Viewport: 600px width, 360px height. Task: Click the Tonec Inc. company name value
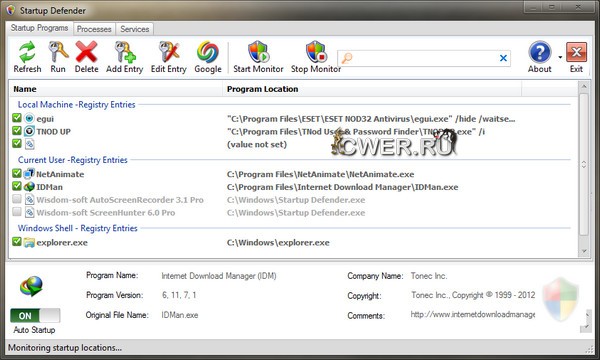tap(429, 276)
